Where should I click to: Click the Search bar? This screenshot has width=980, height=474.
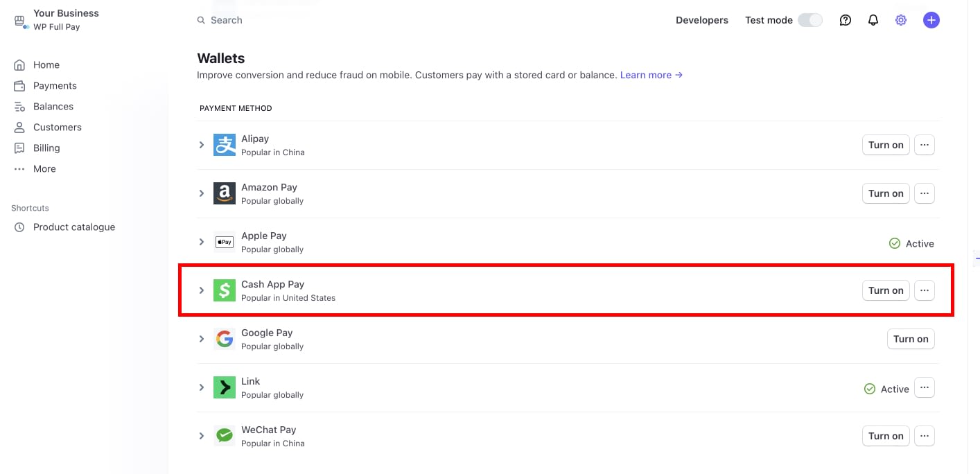coord(227,20)
